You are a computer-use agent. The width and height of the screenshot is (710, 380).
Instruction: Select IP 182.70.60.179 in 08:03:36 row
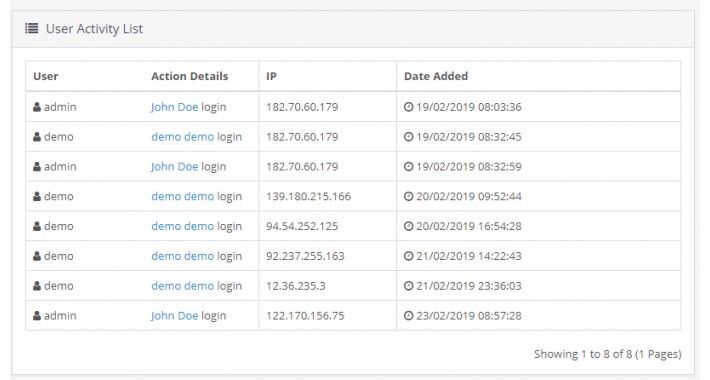(x=302, y=107)
